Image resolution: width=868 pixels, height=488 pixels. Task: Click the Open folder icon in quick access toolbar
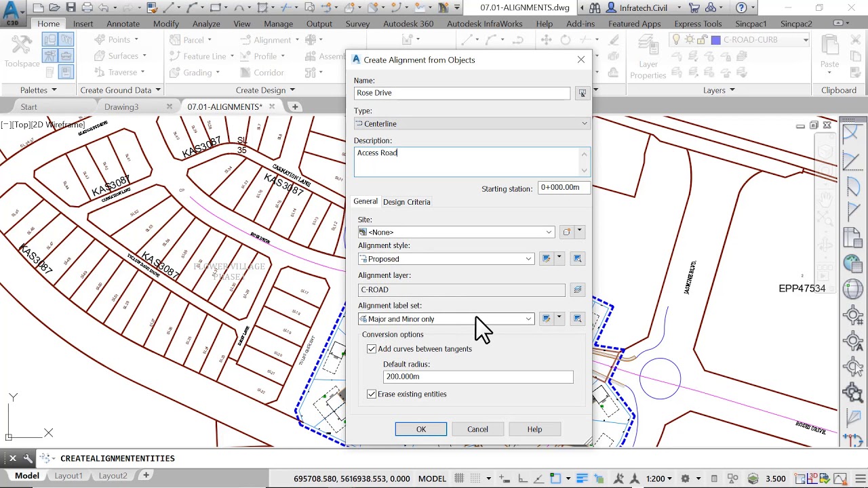click(55, 8)
